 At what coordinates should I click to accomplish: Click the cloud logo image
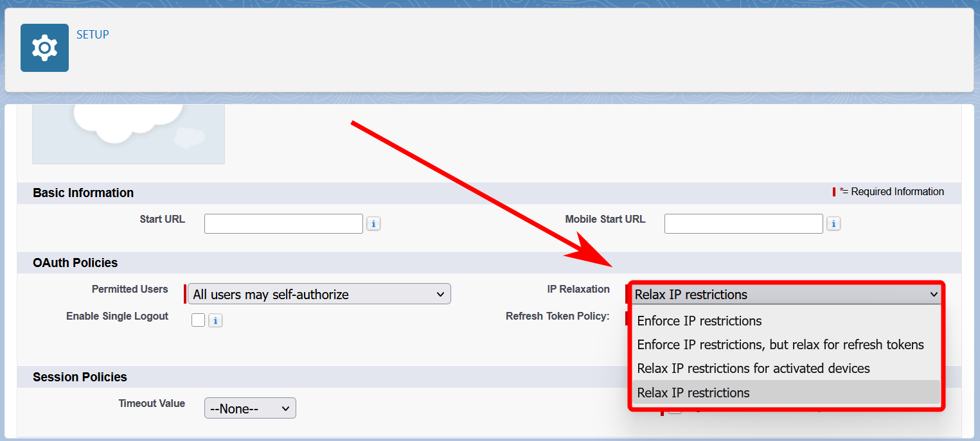tap(129, 134)
